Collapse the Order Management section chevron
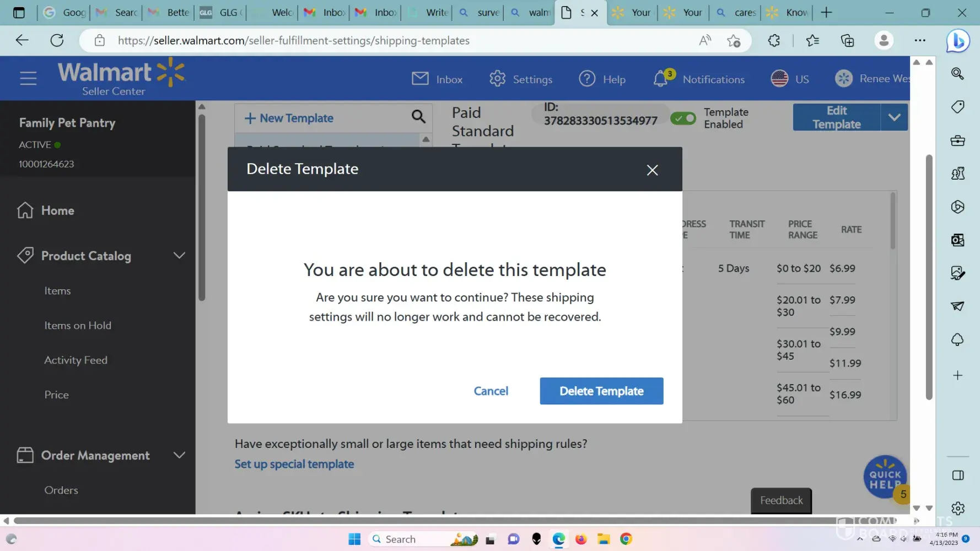The image size is (980, 551). pos(179,455)
